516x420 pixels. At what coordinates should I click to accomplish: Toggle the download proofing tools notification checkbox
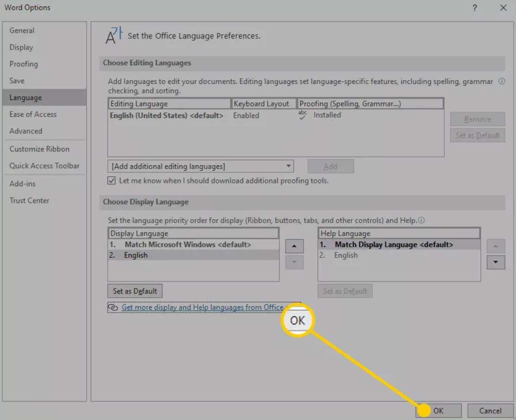112,181
